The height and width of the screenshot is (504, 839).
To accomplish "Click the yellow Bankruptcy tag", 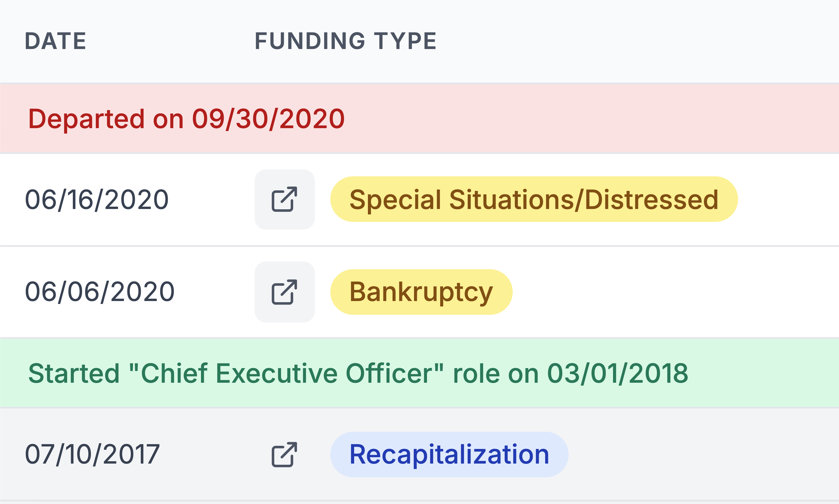I will [421, 292].
